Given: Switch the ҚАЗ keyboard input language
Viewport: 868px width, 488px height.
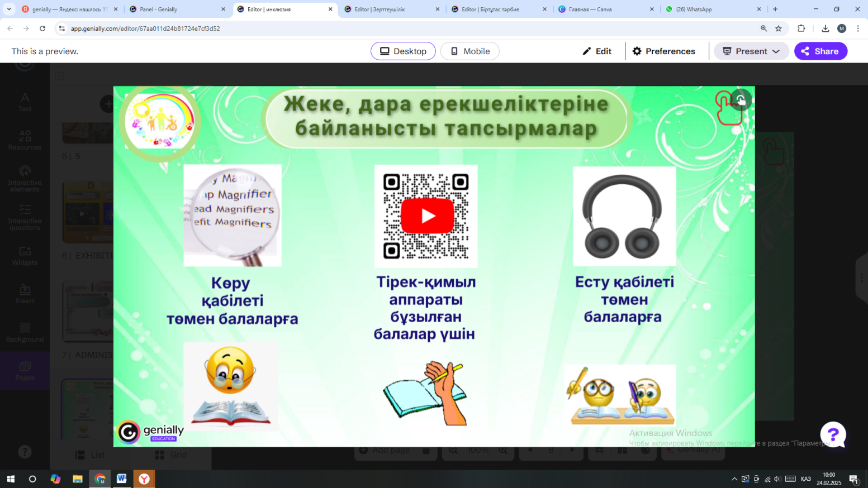Looking at the screenshot, I should (x=806, y=479).
